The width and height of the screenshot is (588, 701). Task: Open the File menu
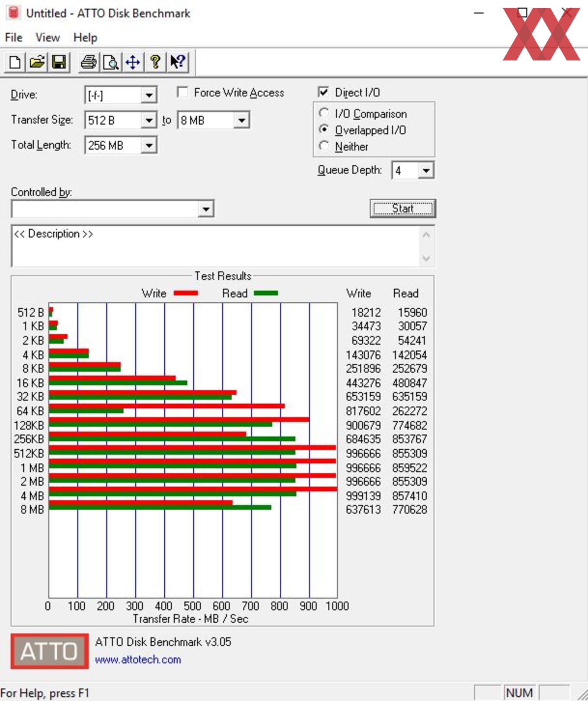coord(13,38)
